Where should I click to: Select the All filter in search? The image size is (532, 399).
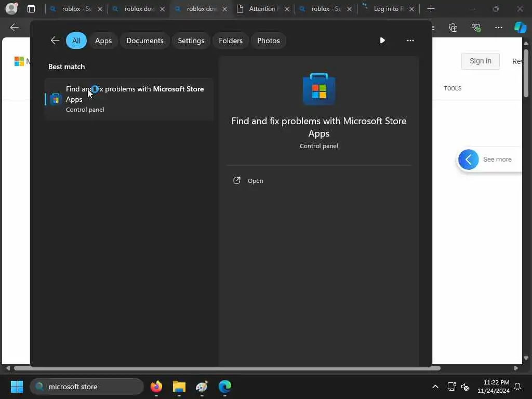tap(76, 41)
